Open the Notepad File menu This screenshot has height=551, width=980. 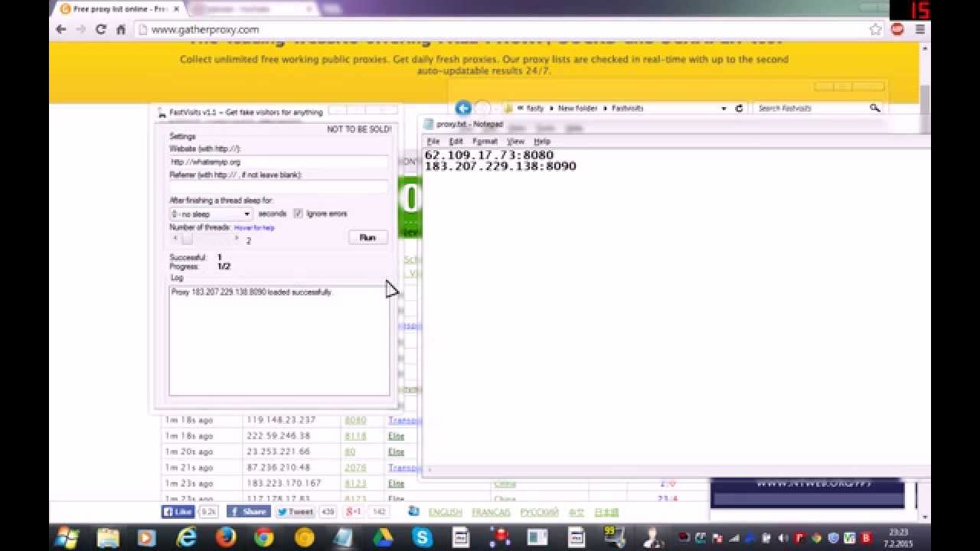point(433,142)
